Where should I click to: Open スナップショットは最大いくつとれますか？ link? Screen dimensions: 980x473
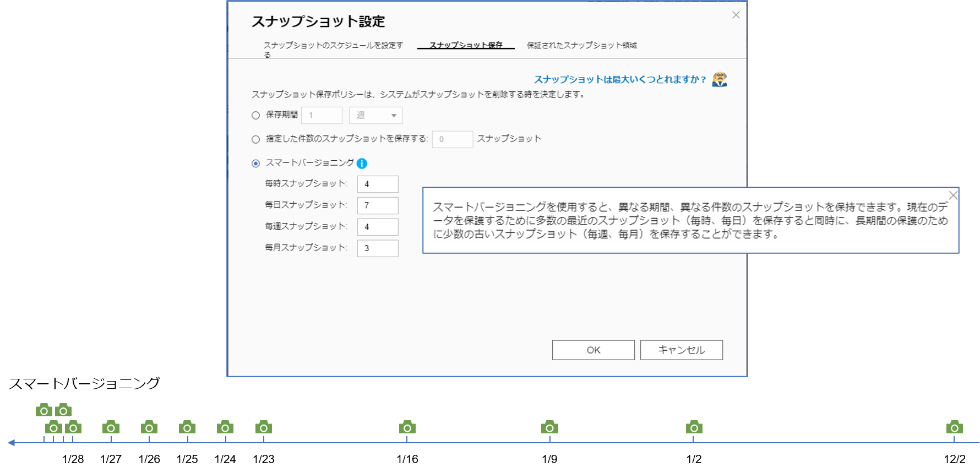coord(620,80)
